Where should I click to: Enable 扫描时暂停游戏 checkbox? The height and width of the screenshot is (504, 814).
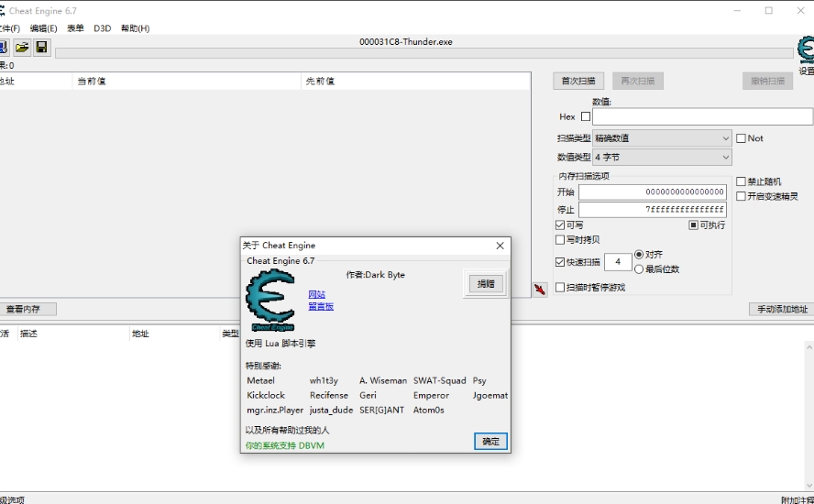tap(559, 287)
